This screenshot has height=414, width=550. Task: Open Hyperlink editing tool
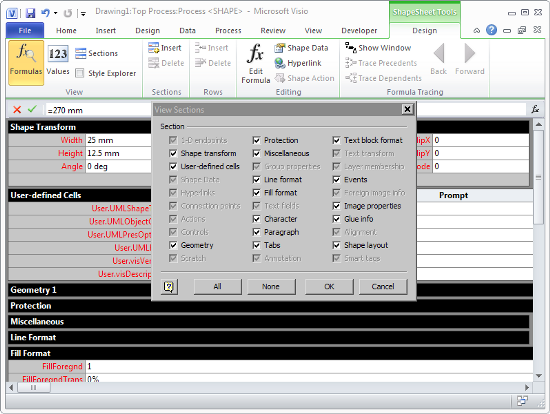click(x=298, y=63)
